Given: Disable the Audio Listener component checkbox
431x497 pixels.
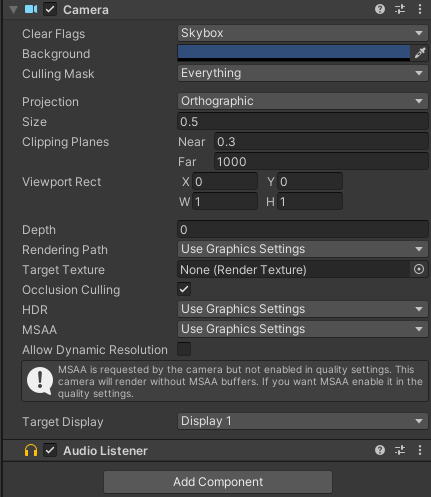Looking at the screenshot, I should point(50,450).
